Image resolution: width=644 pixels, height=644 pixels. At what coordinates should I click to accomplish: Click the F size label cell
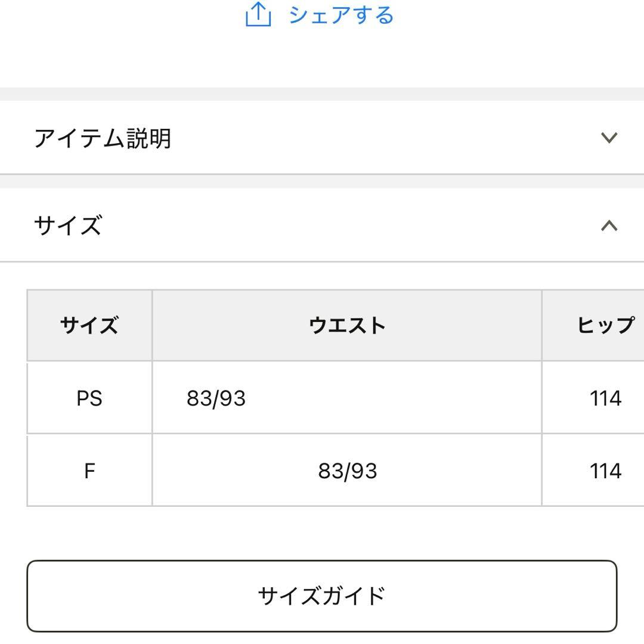pos(89,470)
